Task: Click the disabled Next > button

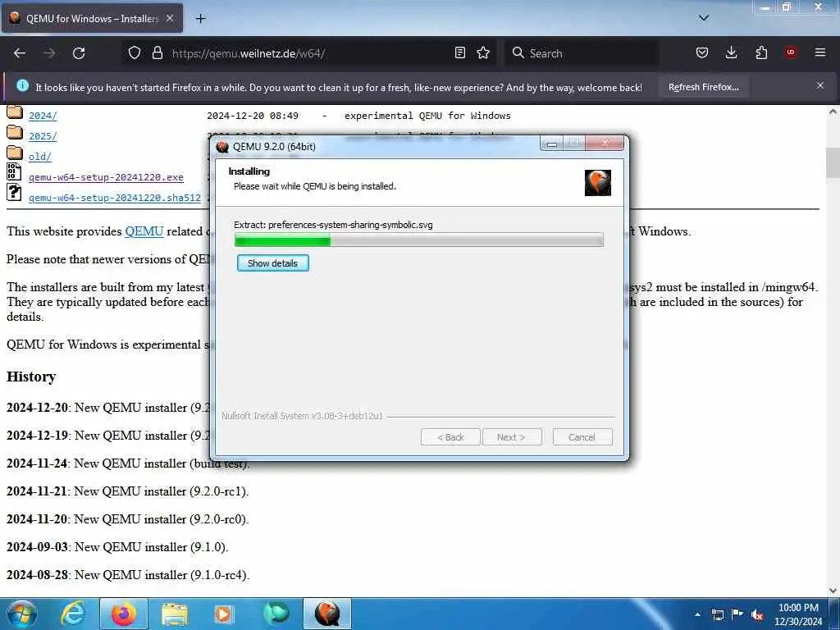Action: tap(512, 437)
